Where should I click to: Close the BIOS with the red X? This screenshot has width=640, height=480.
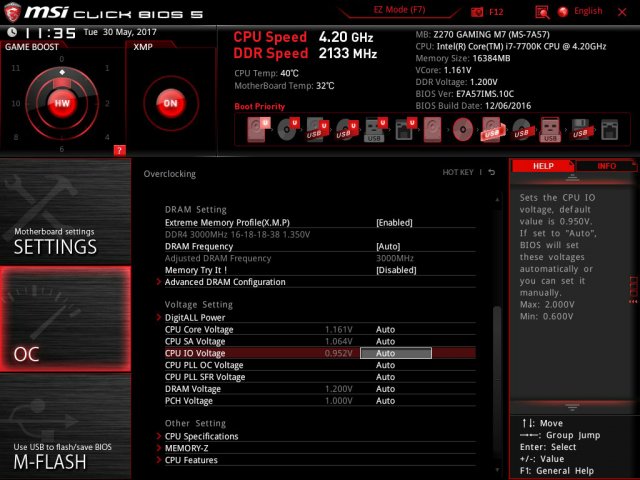pyautogui.click(x=622, y=12)
